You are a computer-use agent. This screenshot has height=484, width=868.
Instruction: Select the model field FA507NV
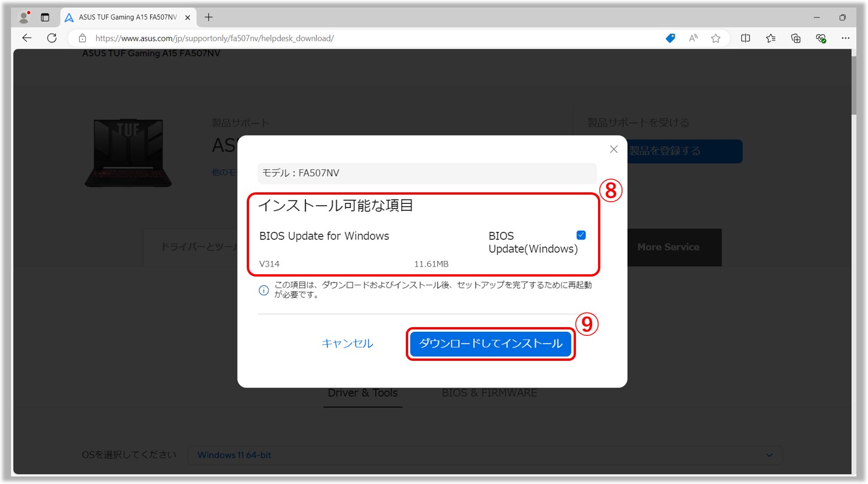point(427,173)
